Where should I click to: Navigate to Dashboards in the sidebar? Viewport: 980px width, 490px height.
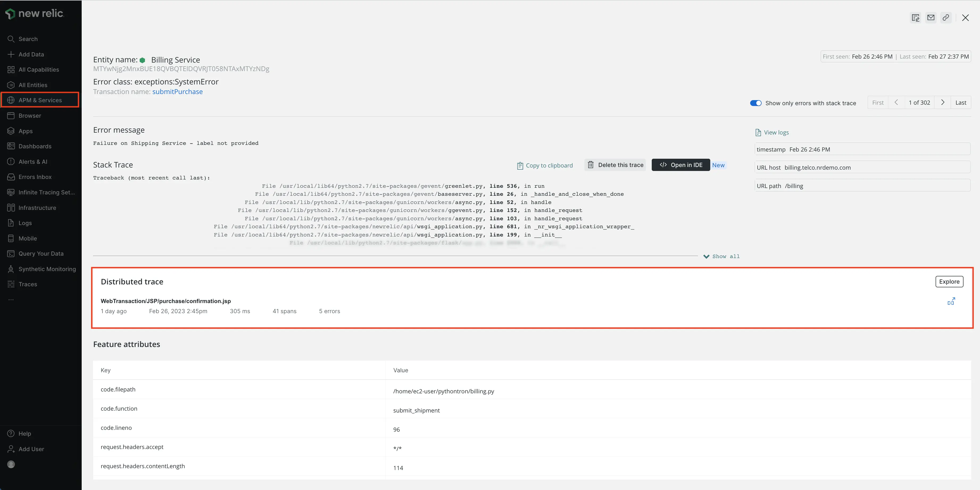click(35, 146)
